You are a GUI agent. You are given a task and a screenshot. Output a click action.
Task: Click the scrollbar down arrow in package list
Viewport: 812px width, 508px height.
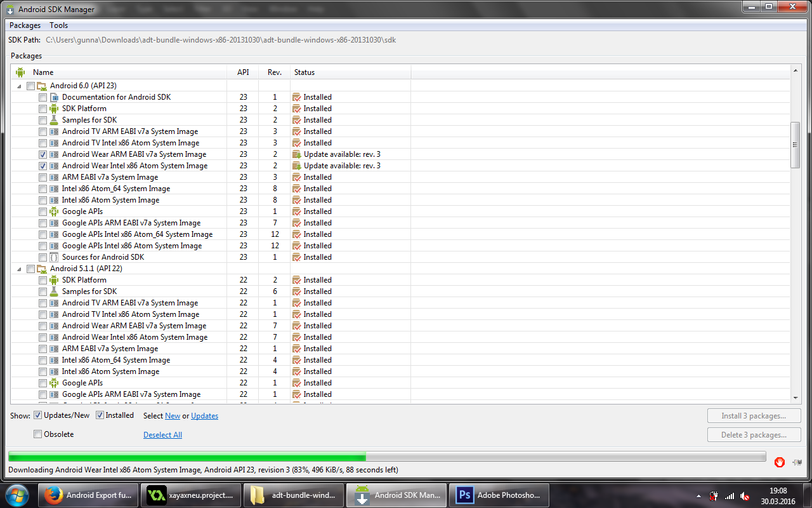pos(796,398)
